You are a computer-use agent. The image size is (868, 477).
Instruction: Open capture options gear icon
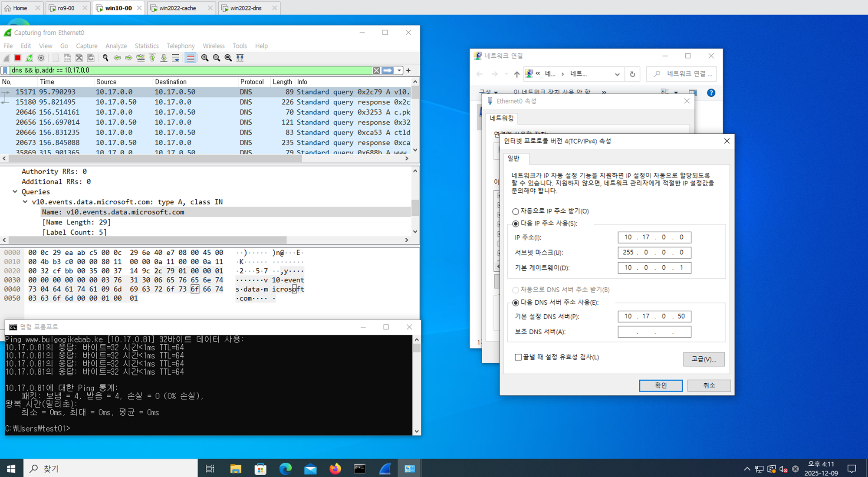coord(41,58)
